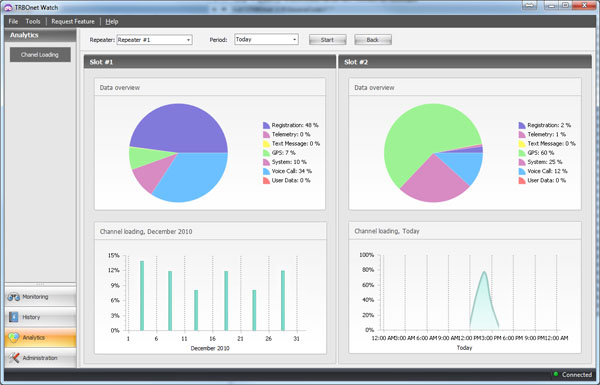Viewport: 600px width, 385px height.
Task: Open the Period dropdown showing Today
Action: click(266, 39)
